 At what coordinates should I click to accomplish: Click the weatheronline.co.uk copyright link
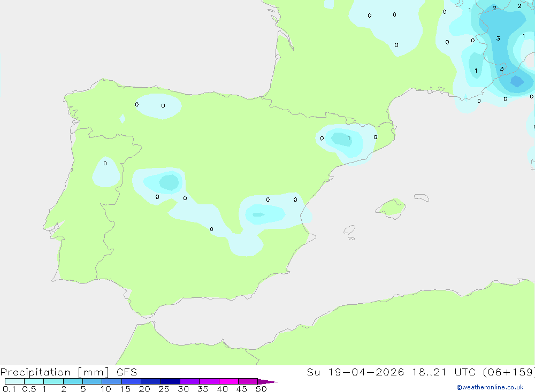(490, 387)
